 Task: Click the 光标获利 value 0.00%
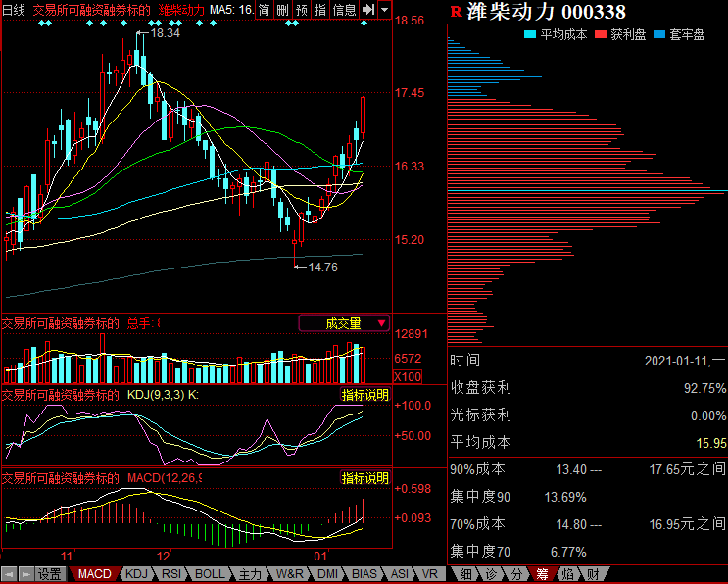tap(708, 415)
